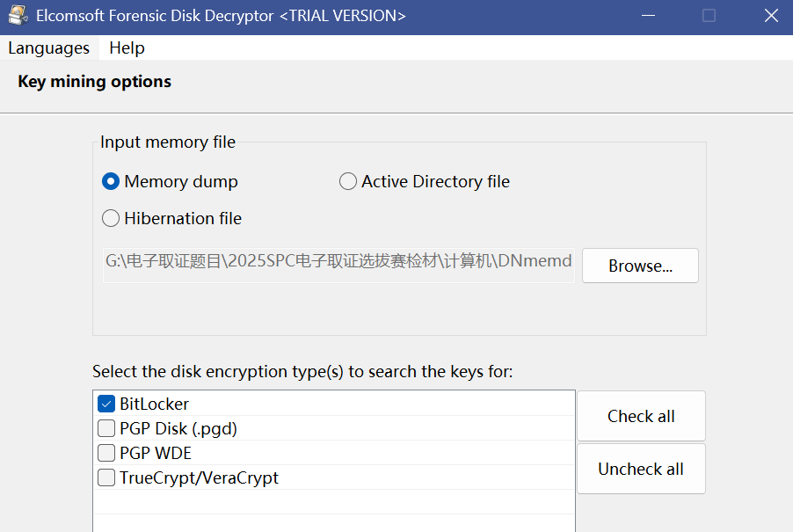Choose the Hibernation file radio button
793x532 pixels.
(111, 218)
